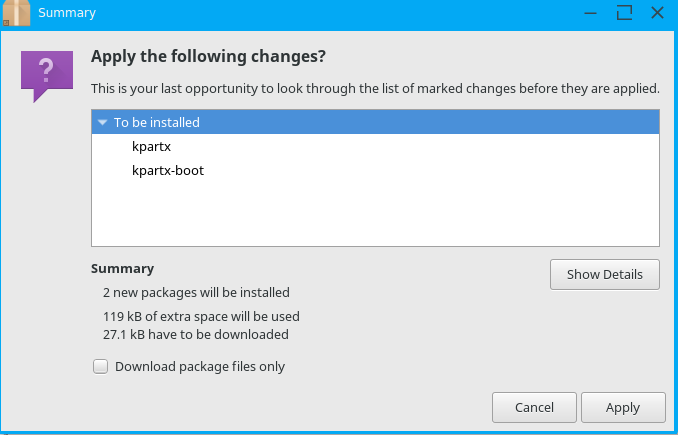Enable 'Download package files only' checkbox

(x=100, y=367)
